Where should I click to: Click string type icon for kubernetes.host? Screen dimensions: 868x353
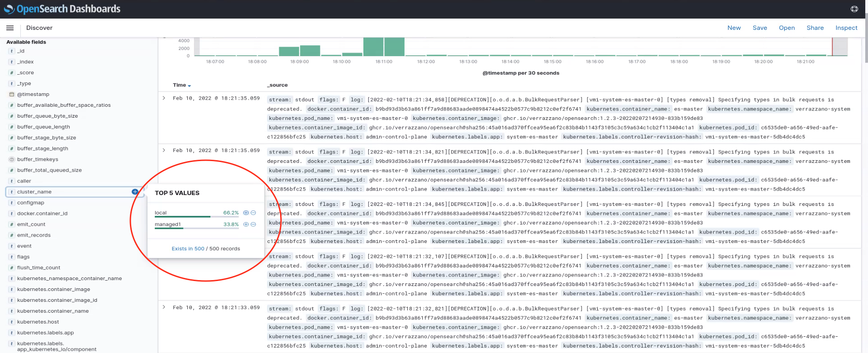12,322
